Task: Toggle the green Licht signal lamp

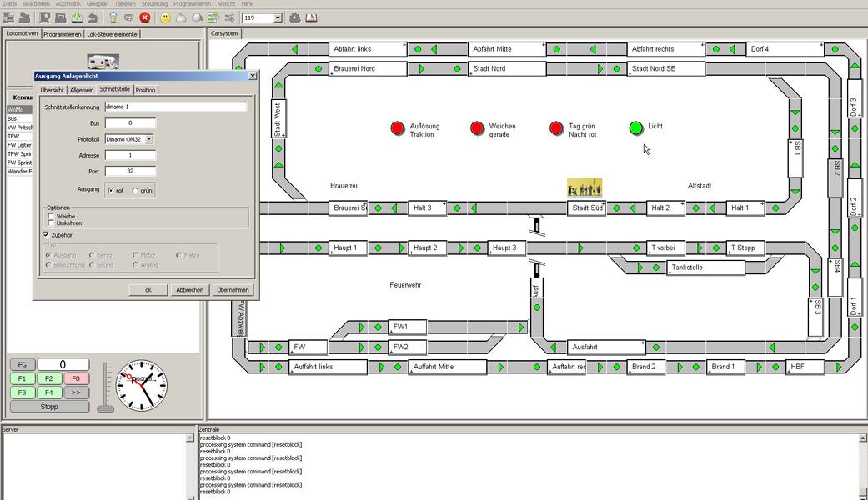Action: point(636,127)
